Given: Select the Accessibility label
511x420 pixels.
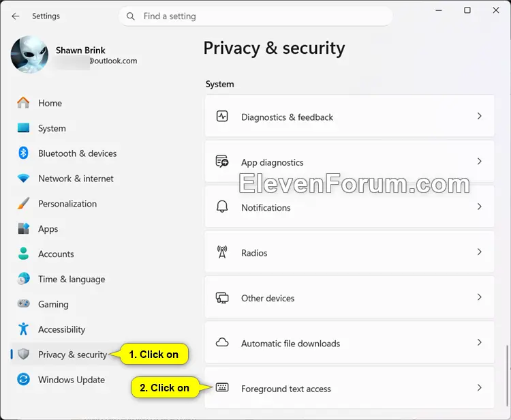Looking at the screenshot, I should 61,330.
